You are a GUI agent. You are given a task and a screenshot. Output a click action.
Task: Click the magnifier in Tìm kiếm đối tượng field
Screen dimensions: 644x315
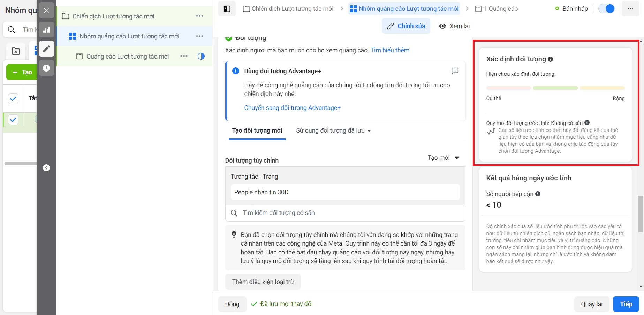234,213
